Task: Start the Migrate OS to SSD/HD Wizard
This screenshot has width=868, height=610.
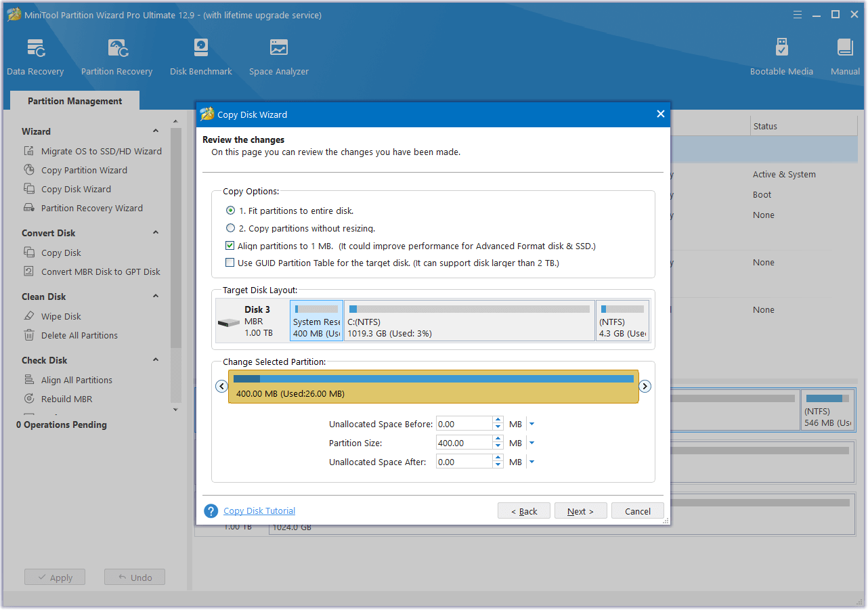Action: pyautogui.click(x=99, y=151)
